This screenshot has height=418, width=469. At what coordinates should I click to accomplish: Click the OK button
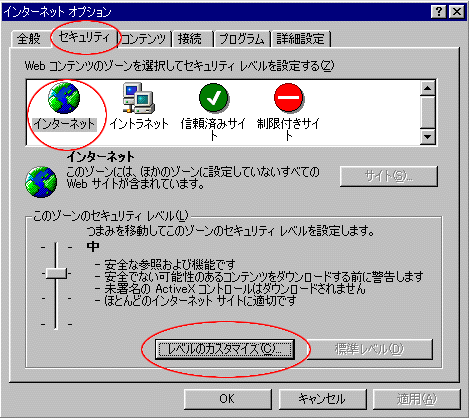[227, 399]
